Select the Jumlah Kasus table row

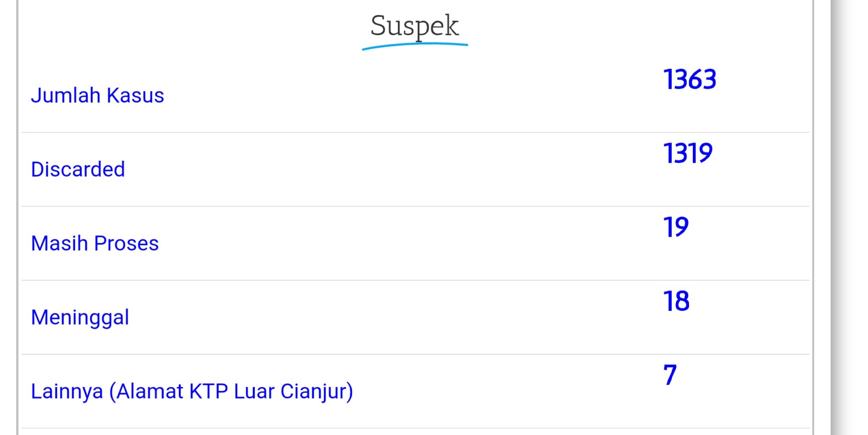[x=415, y=95]
